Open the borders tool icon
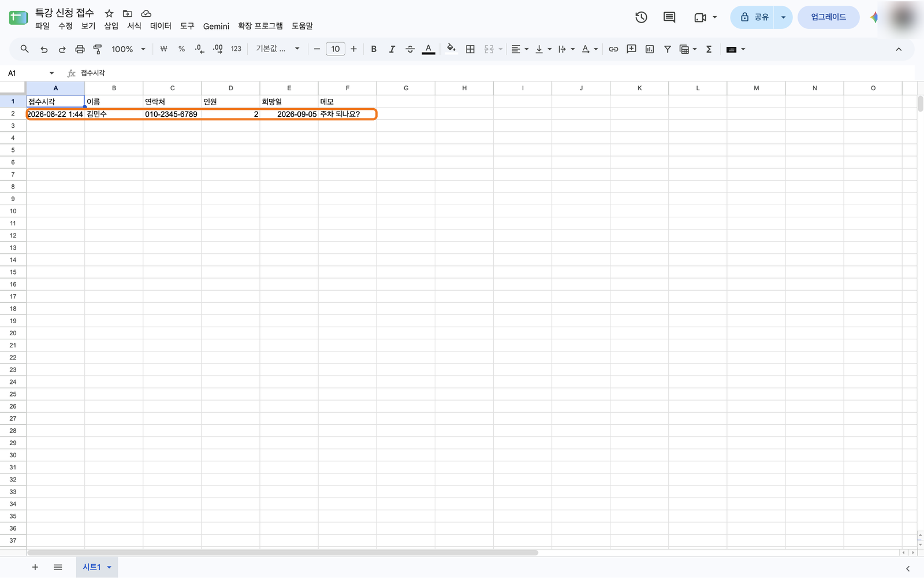This screenshot has height=578, width=924. tap(470, 49)
